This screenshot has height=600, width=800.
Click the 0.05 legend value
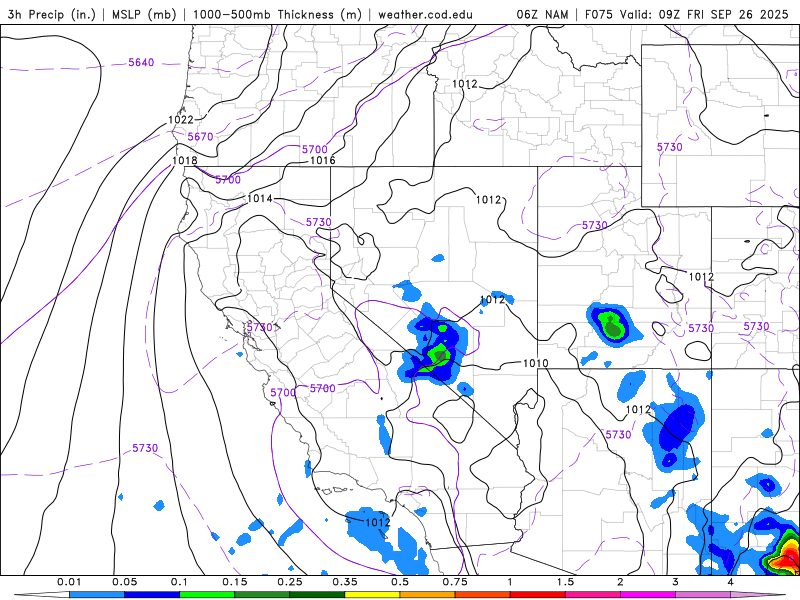point(124,582)
